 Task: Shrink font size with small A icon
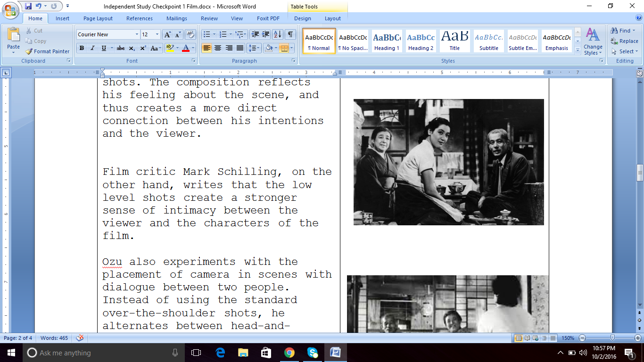click(x=178, y=34)
